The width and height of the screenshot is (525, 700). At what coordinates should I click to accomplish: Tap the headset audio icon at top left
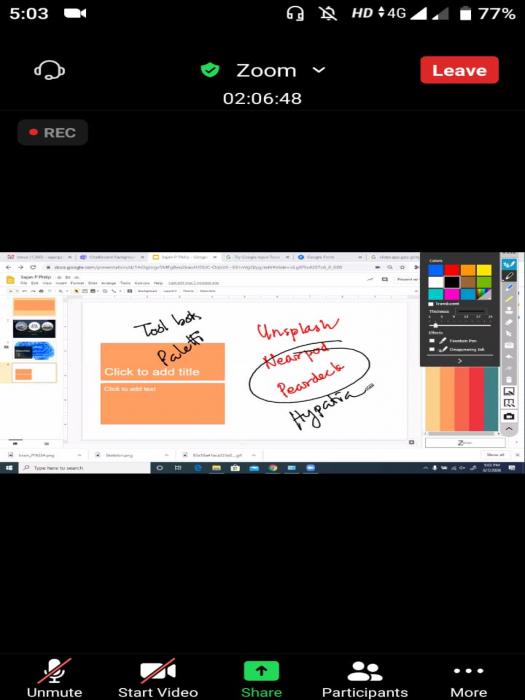[50, 70]
